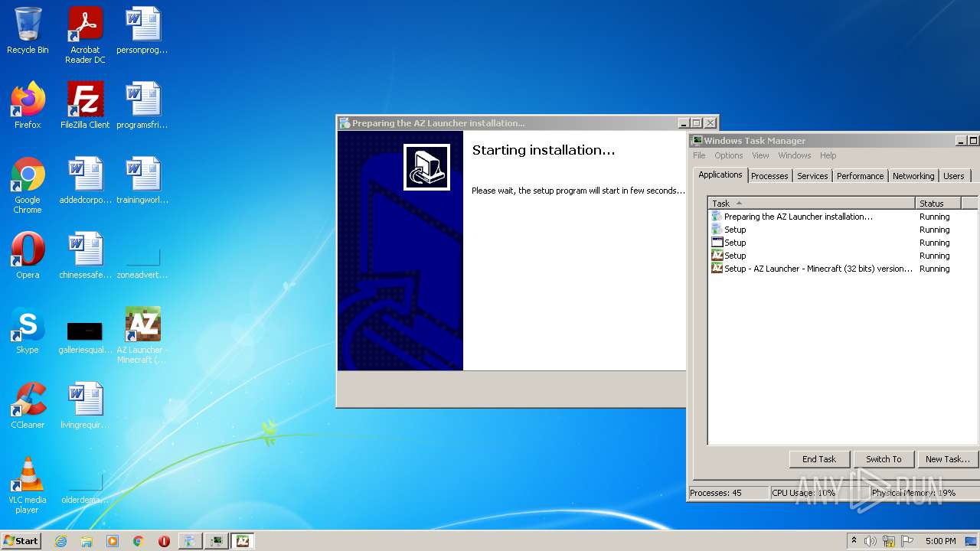Click Opera icon in the taskbar

[164, 541]
